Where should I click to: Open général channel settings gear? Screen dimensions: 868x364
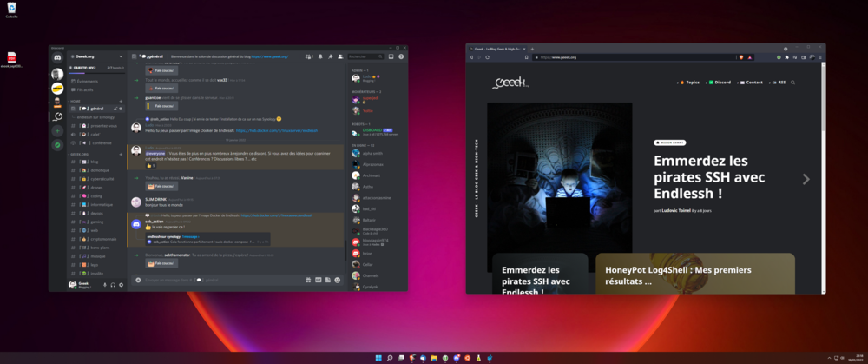122,109
